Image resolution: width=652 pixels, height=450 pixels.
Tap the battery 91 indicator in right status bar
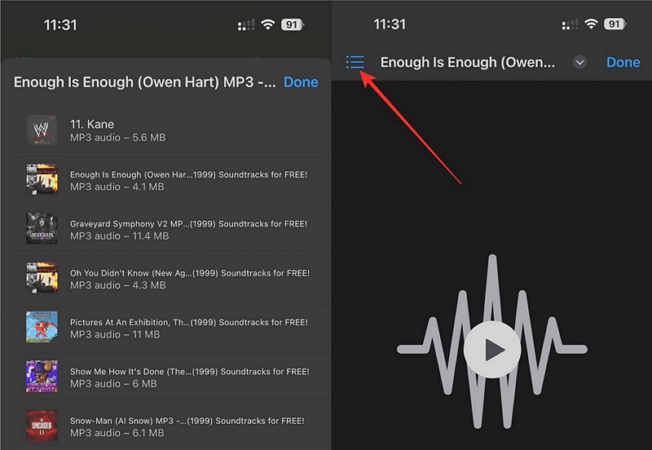point(615,24)
